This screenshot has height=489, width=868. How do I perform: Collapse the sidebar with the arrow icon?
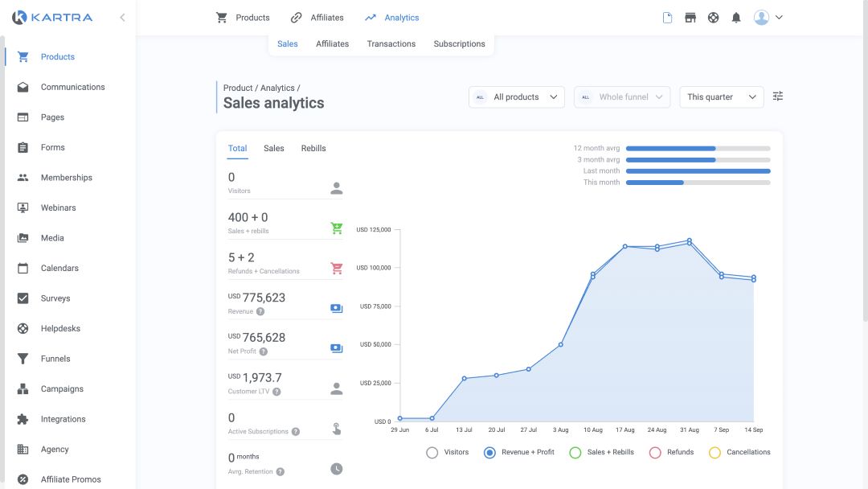point(122,17)
